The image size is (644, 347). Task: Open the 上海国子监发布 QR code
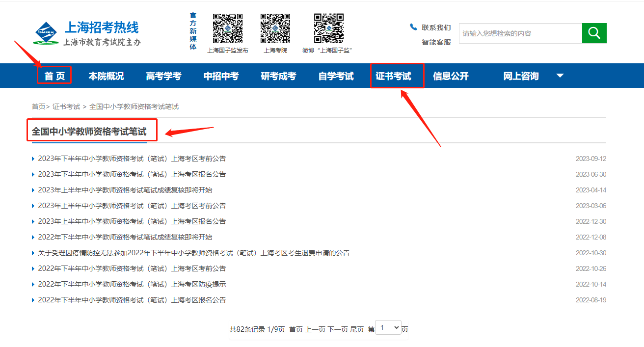click(227, 29)
